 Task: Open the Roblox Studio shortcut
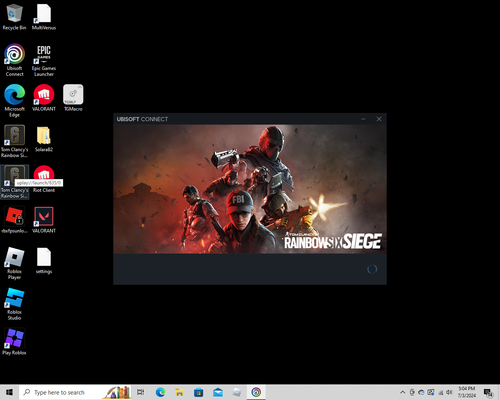[14, 304]
